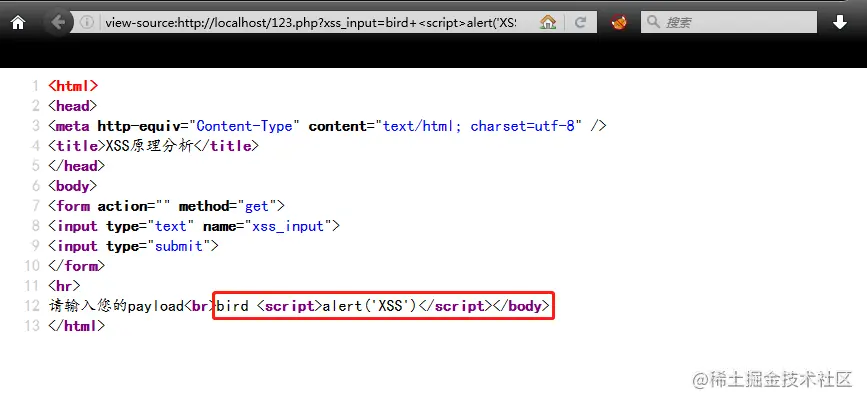This screenshot has height=404, width=867.
Task: Click the http-equiv attribute name
Action: (138, 125)
